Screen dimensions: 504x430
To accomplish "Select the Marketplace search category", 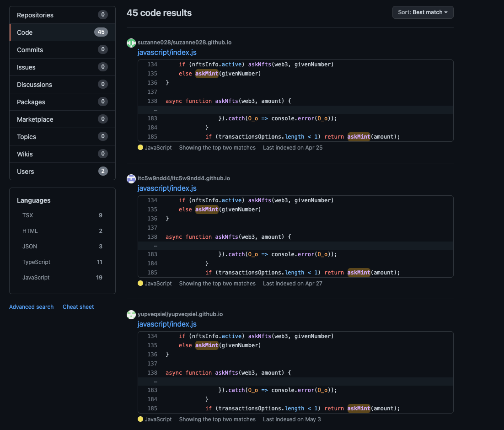I will [62, 119].
